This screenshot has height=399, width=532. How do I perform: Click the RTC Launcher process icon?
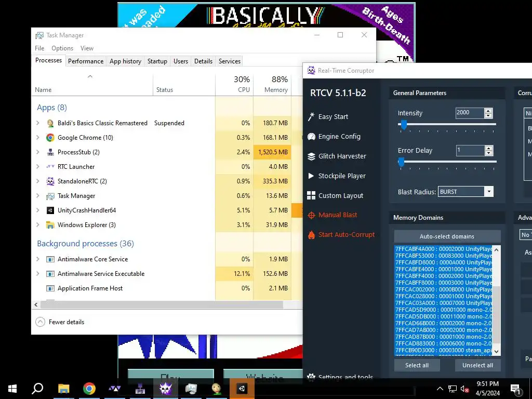click(50, 167)
